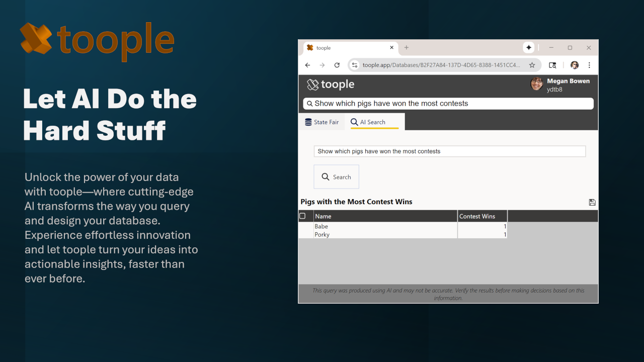Click the toople logo in app header
This screenshot has width=644, height=362.
pyautogui.click(x=331, y=84)
